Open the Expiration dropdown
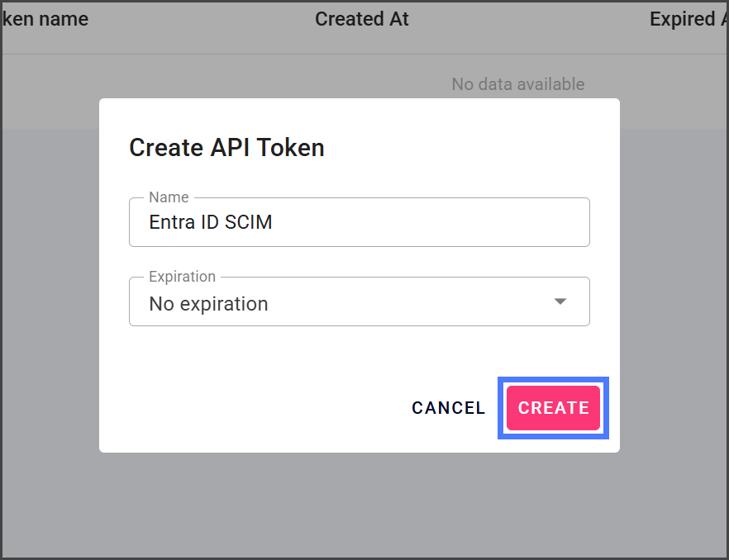Image resolution: width=729 pixels, height=560 pixels. point(359,302)
